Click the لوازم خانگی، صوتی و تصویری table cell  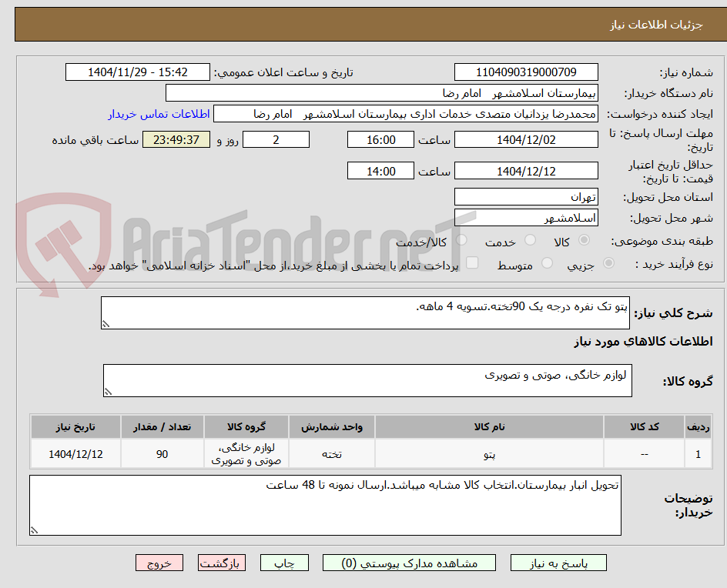pyautogui.click(x=246, y=454)
